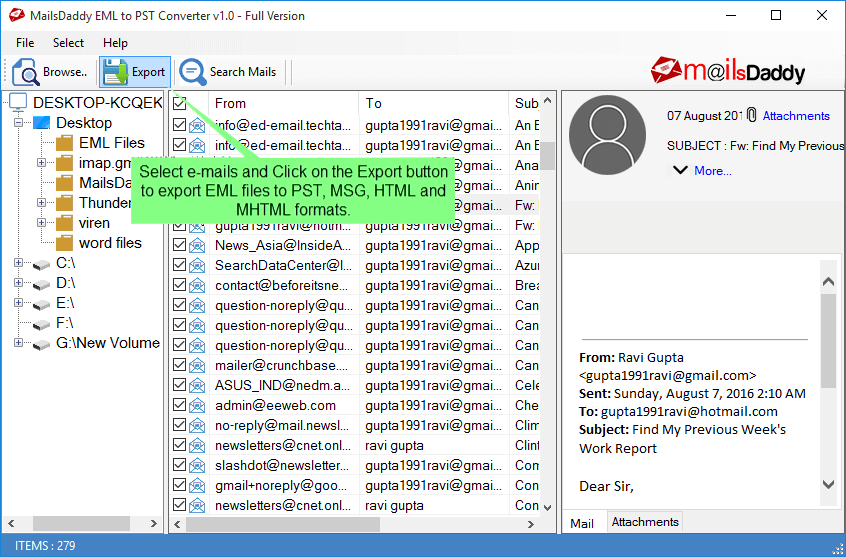Click the email list horizontal scrollbar thumb
846x557 pixels.
click(x=283, y=524)
